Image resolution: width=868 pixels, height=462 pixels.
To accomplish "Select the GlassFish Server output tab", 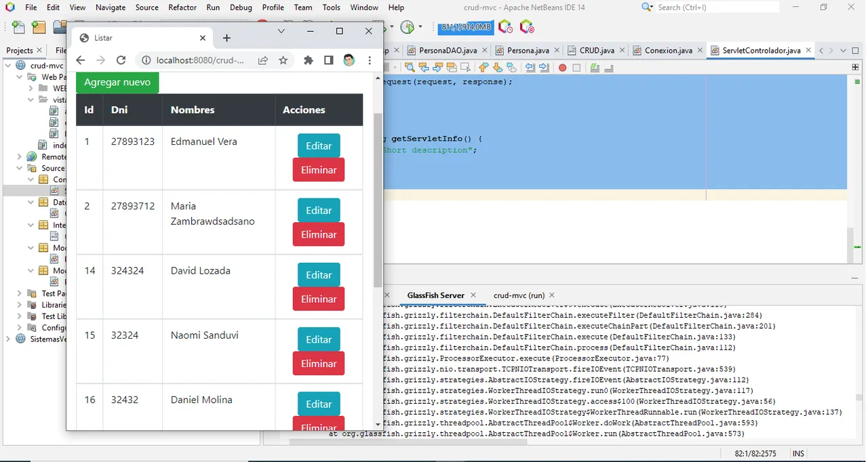I will [x=435, y=295].
